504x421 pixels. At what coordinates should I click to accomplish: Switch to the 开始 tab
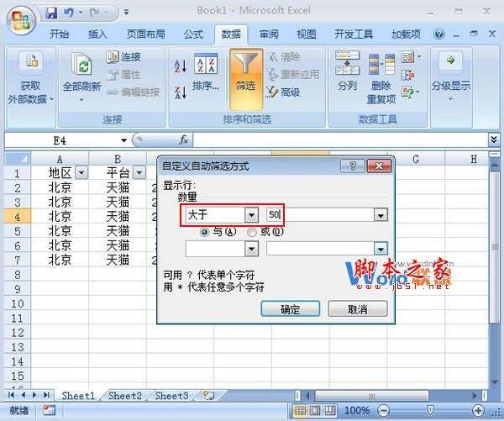pyautogui.click(x=60, y=34)
